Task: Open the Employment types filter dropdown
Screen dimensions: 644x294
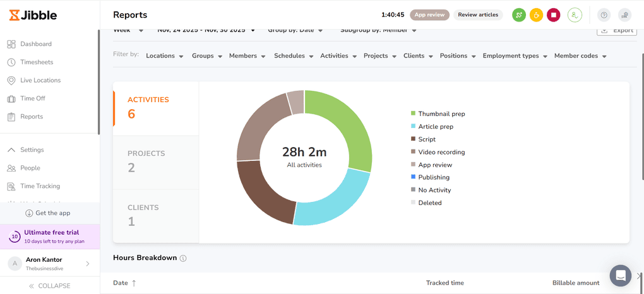Action: click(x=515, y=56)
